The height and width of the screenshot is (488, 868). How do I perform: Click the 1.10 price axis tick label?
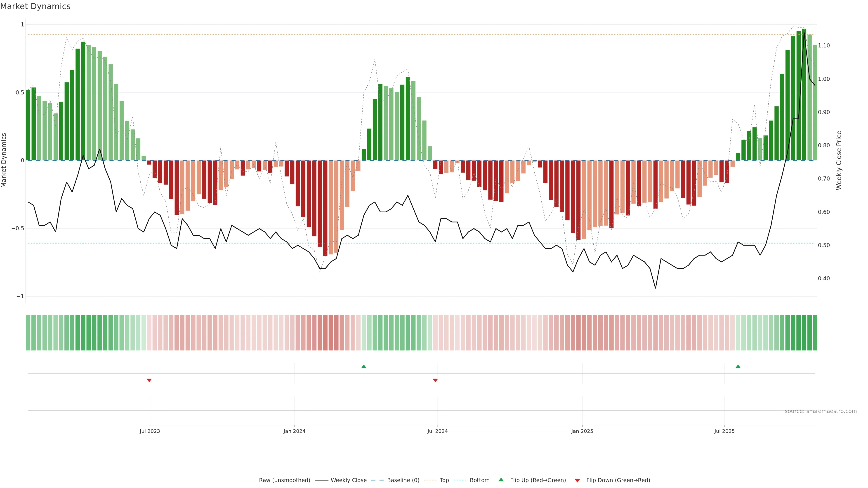824,45
